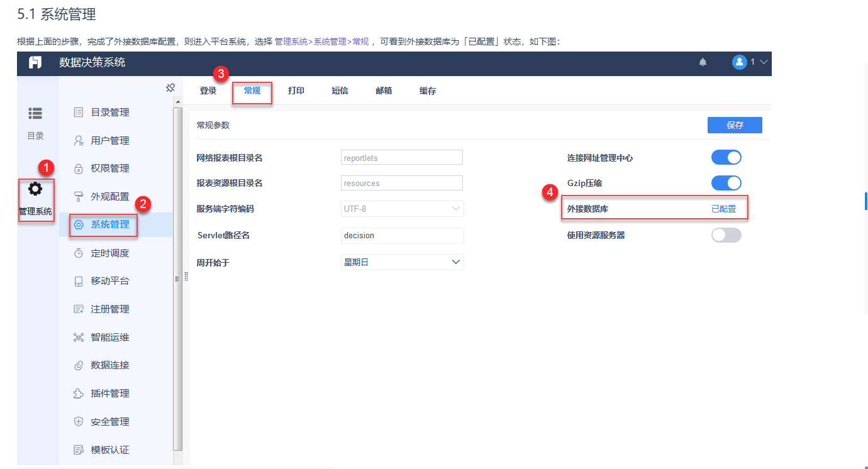Click the Servlet路径名 decision field
This screenshot has height=469, width=868.
(402, 235)
